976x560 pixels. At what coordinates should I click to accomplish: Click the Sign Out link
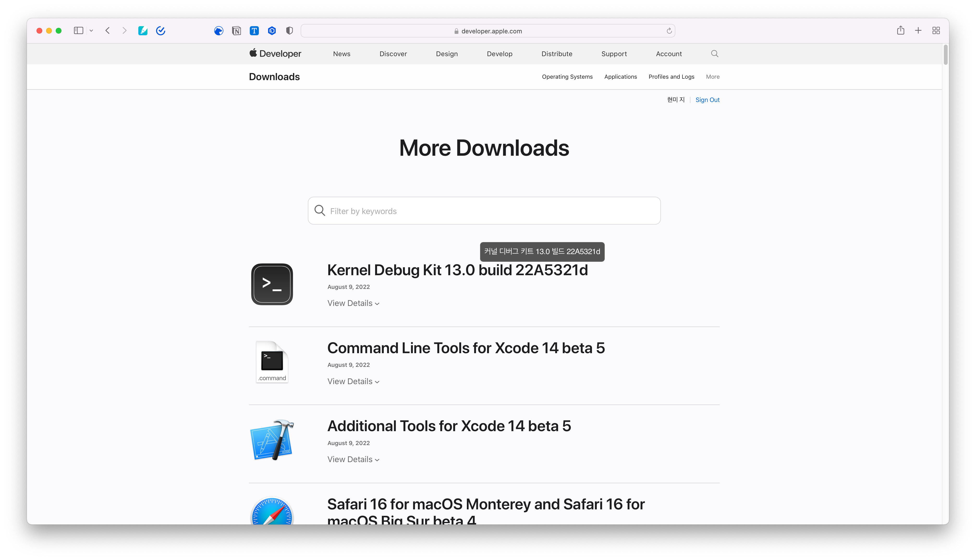[707, 100]
